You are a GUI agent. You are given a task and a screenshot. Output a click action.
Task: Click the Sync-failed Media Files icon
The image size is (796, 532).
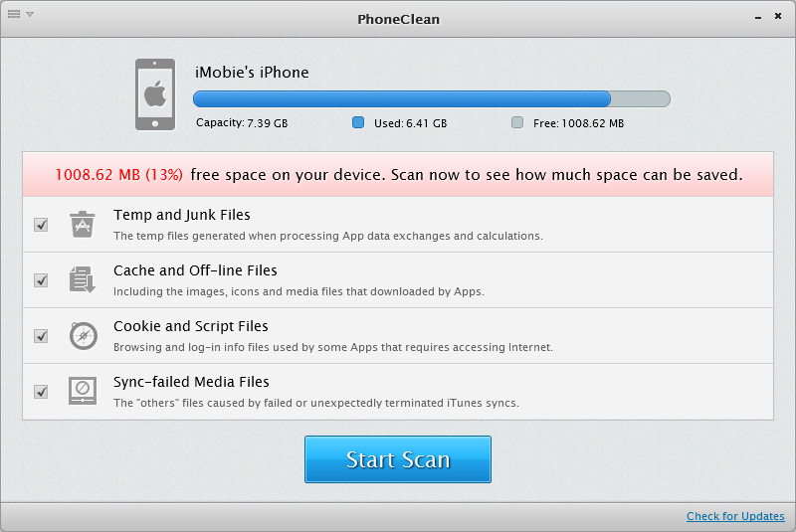coord(83,391)
